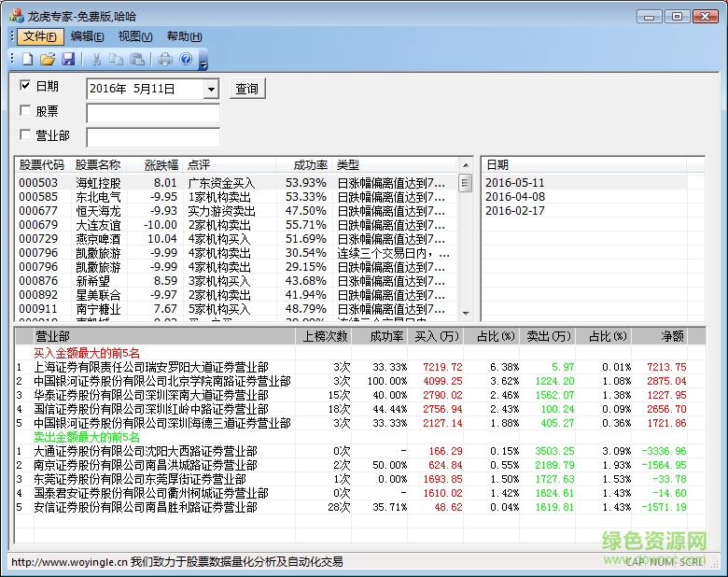Click the Help question mark icon
The image size is (728, 577).
coord(186,60)
